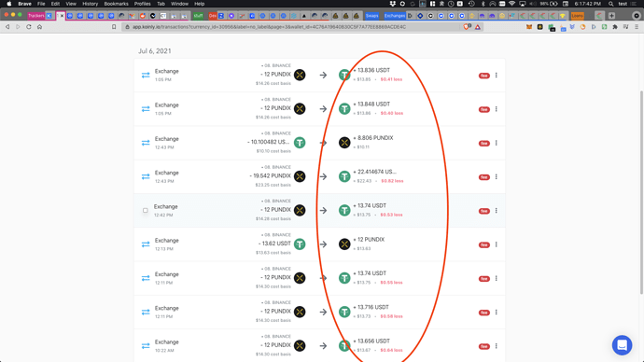Image resolution: width=644 pixels, height=362 pixels.
Task: Open a new tab with plus button
Action: (x=611, y=16)
